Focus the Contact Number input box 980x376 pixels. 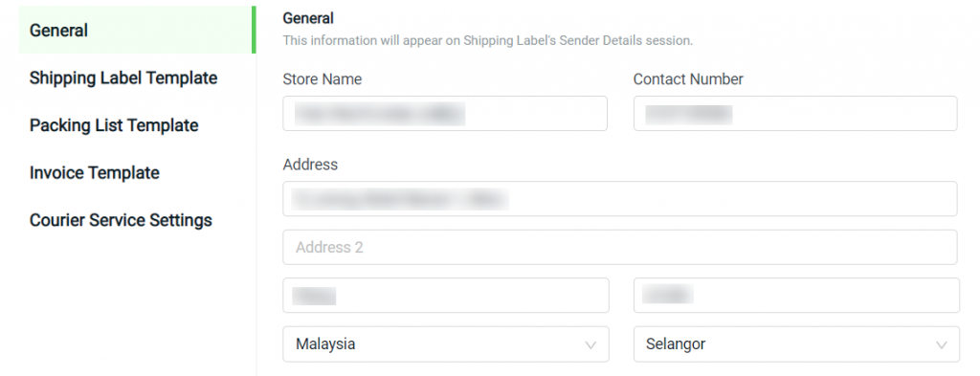(795, 114)
